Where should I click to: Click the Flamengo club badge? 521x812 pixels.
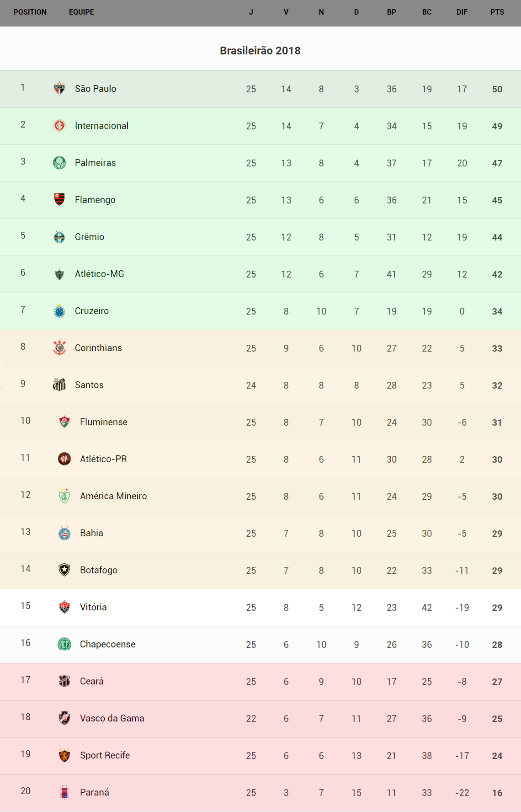59,200
